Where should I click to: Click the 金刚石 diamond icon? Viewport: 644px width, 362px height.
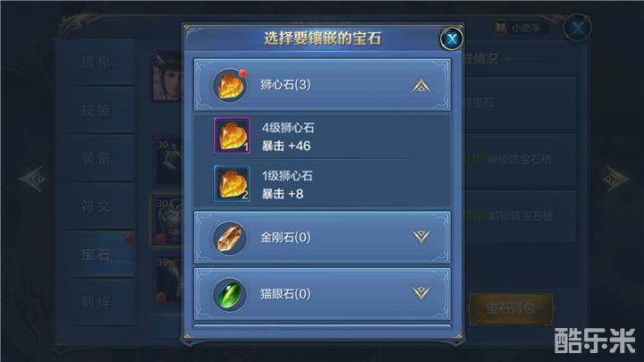point(230,237)
